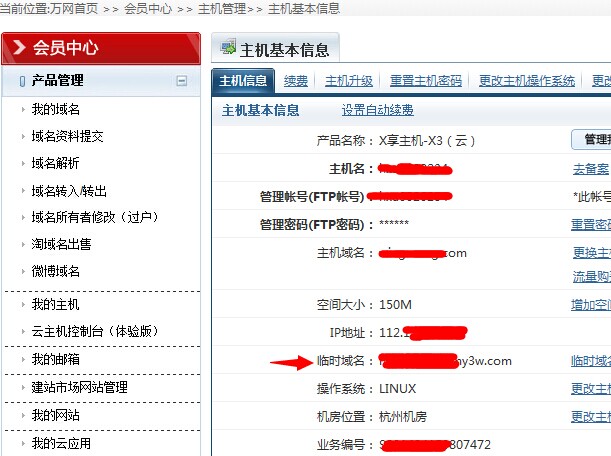This screenshot has height=456, width=611.
Task: Click the 150M space size value
Action: (395, 304)
